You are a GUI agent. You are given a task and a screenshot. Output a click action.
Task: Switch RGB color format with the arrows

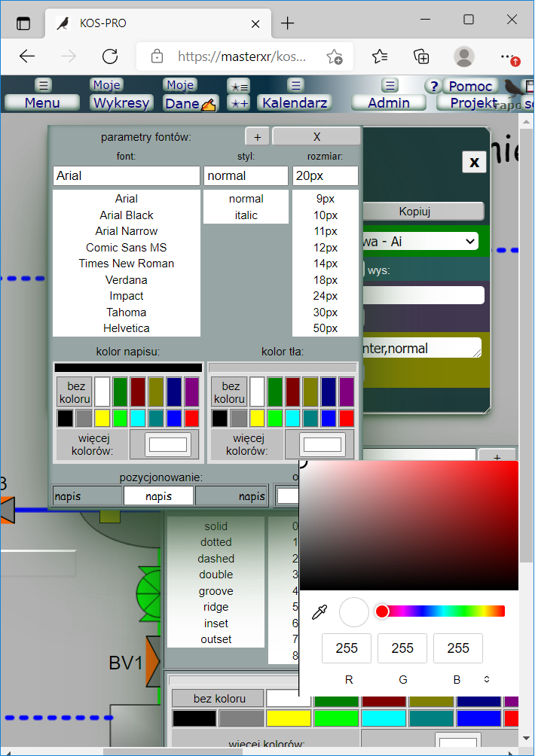coord(487,679)
